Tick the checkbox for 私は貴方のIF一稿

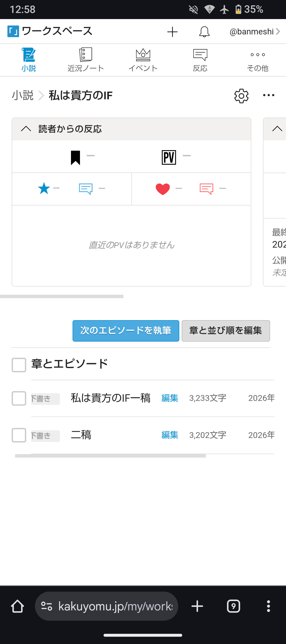coord(19,398)
